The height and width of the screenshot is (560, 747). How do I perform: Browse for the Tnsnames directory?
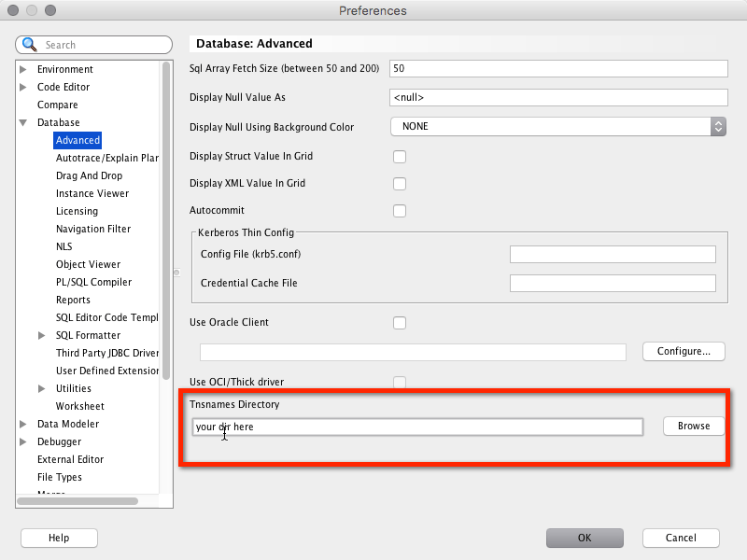694,427
